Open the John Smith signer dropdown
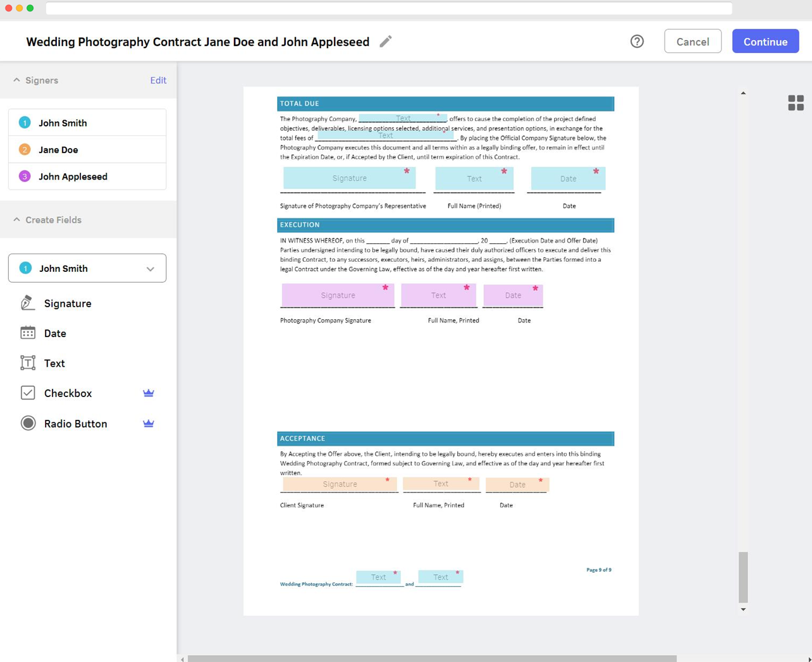Screen dimensions: 812x662 coord(151,268)
